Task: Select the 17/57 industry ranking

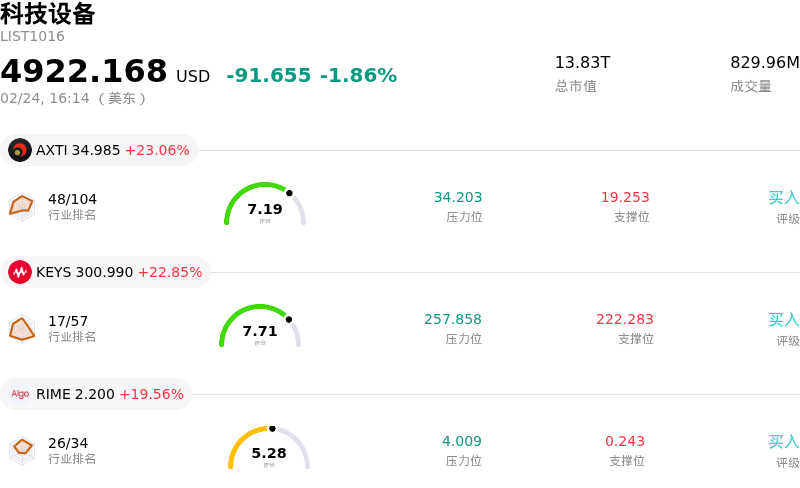Action: [68, 321]
